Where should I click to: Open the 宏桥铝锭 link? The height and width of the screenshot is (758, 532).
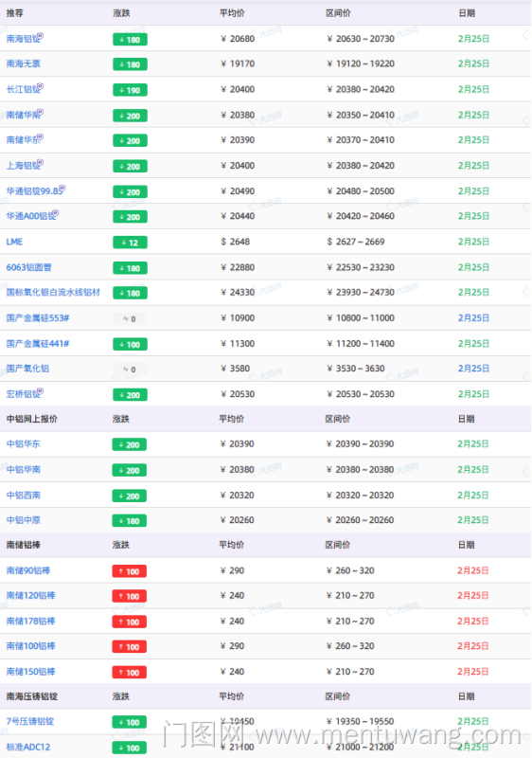pyautogui.click(x=23, y=394)
